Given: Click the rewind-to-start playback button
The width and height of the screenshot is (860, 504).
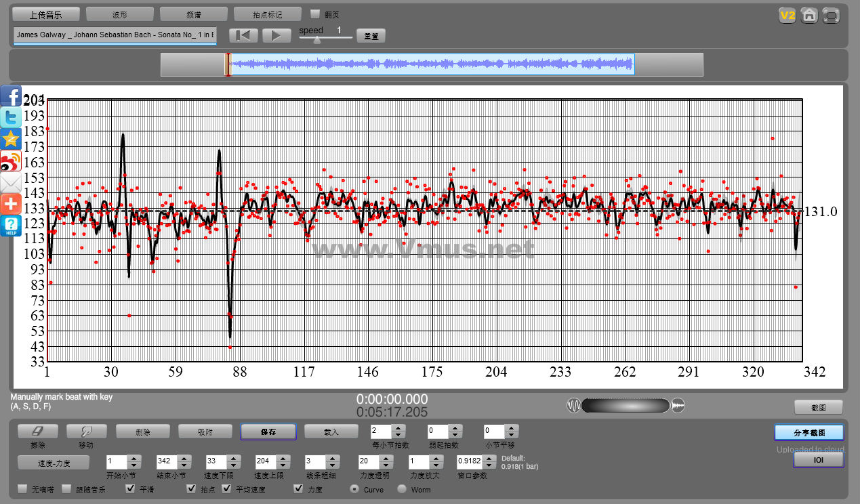Looking at the screenshot, I should click(x=243, y=35).
